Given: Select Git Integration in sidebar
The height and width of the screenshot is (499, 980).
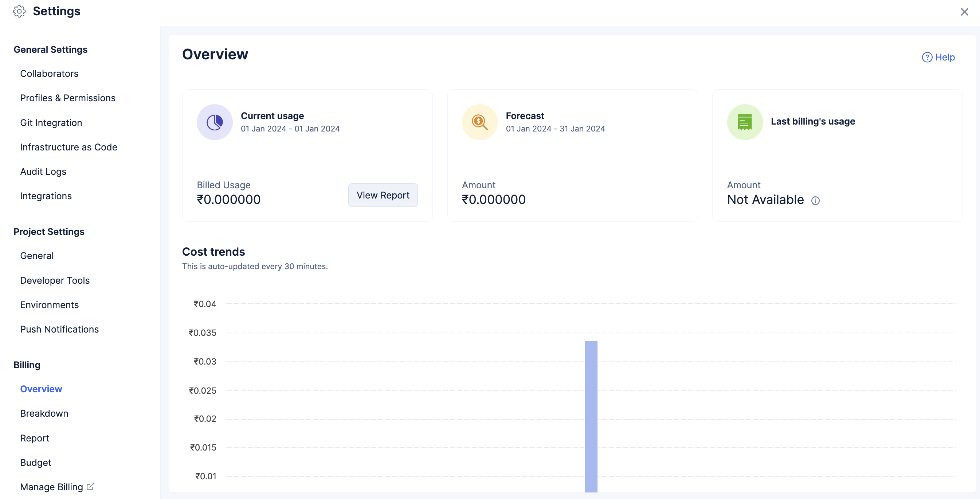Looking at the screenshot, I should point(51,123).
